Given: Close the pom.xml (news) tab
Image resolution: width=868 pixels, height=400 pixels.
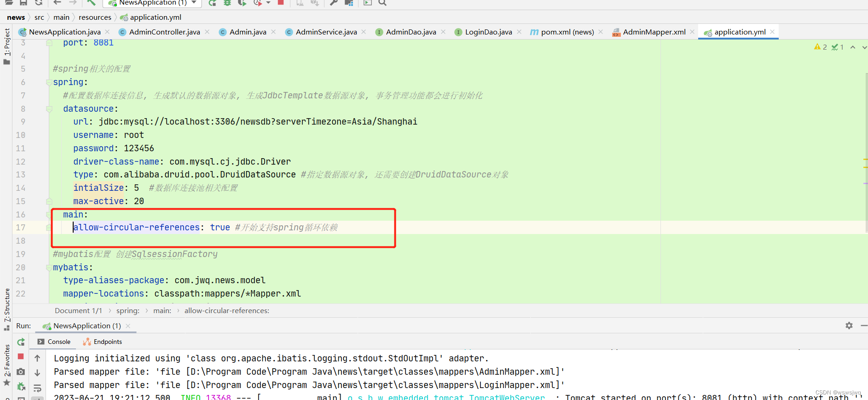Looking at the screenshot, I should point(601,32).
